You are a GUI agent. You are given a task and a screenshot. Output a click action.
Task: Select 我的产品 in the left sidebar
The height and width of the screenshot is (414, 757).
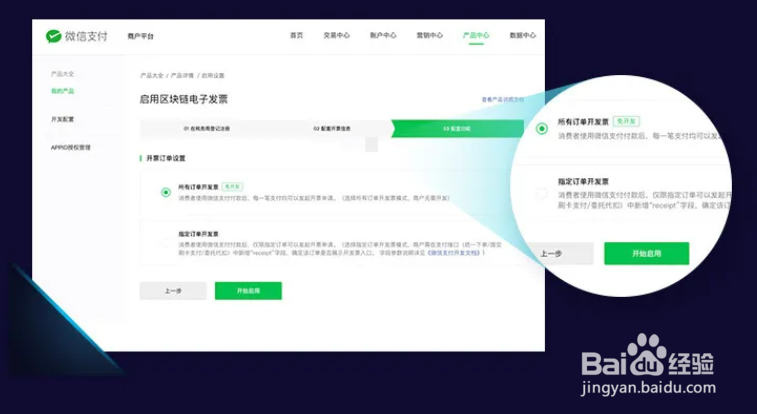pos(62,91)
